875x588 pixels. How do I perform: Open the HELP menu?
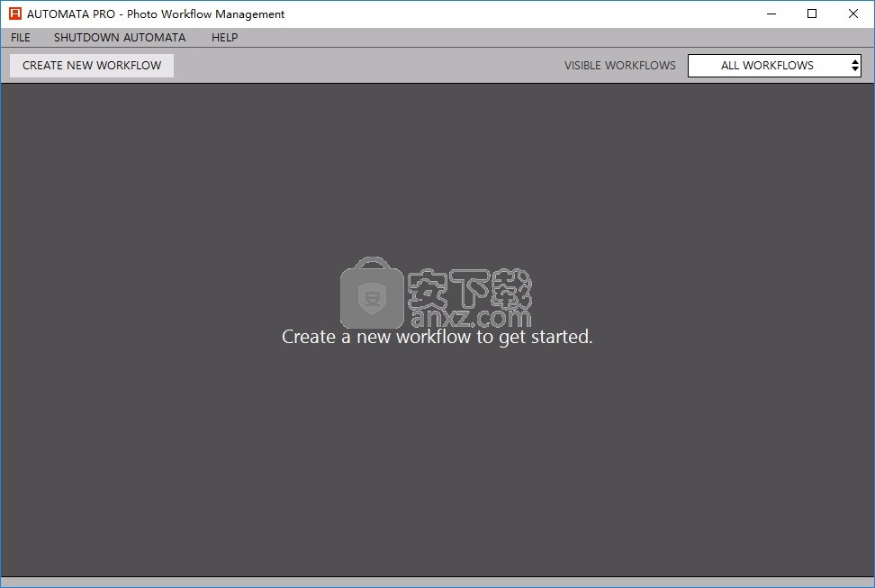pyautogui.click(x=224, y=38)
